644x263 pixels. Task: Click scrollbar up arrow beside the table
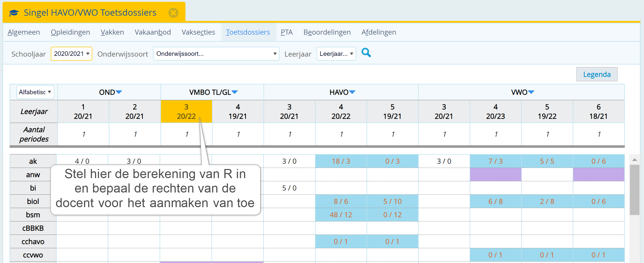[634, 160]
